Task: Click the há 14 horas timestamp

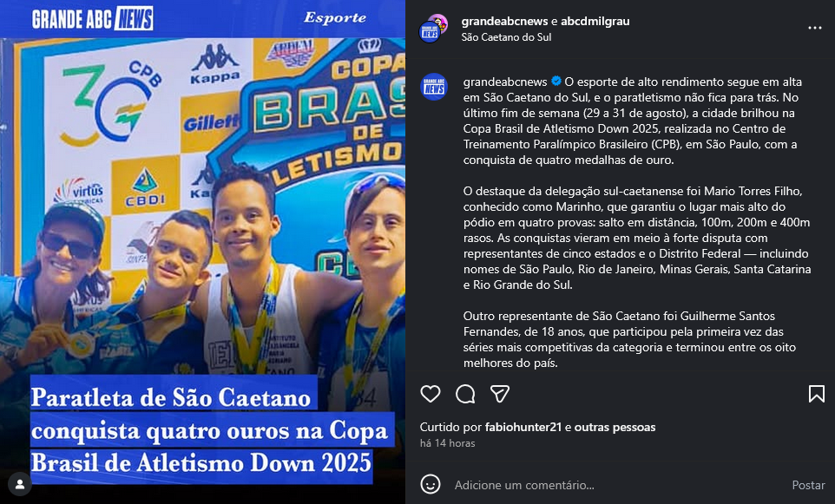Action: pyautogui.click(x=447, y=442)
